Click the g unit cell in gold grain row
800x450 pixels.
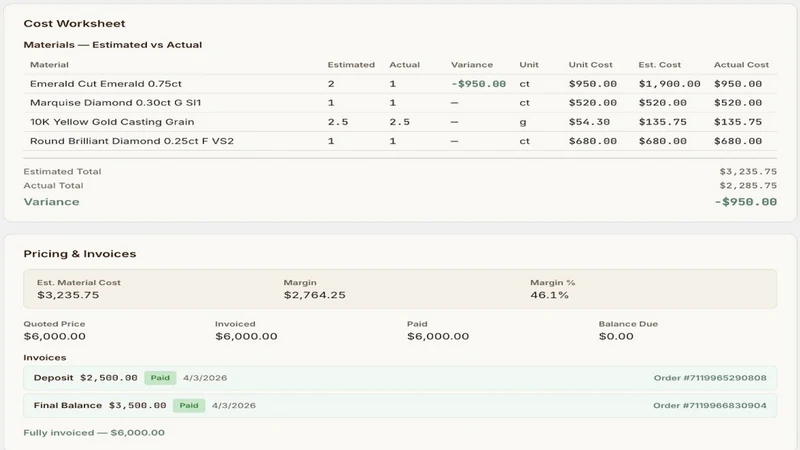pyautogui.click(x=523, y=122)
